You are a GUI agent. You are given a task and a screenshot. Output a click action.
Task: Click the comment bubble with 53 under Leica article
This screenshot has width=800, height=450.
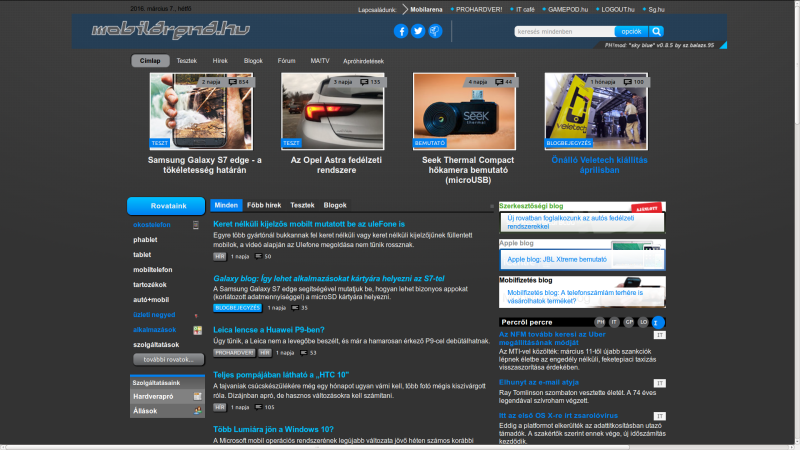pos(304,353)
